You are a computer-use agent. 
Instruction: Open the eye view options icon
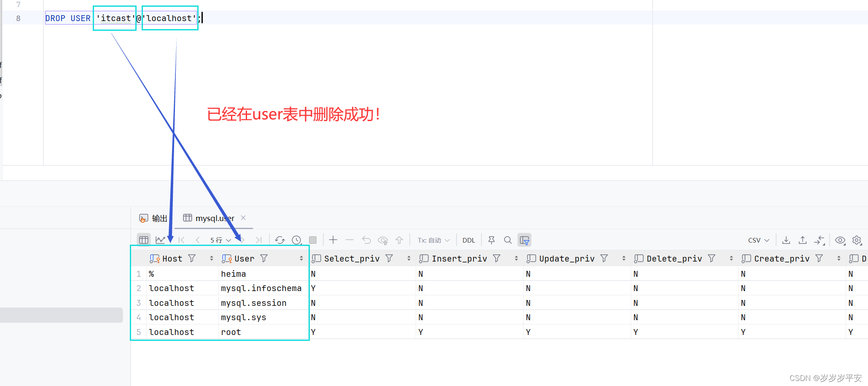[840, 240]
